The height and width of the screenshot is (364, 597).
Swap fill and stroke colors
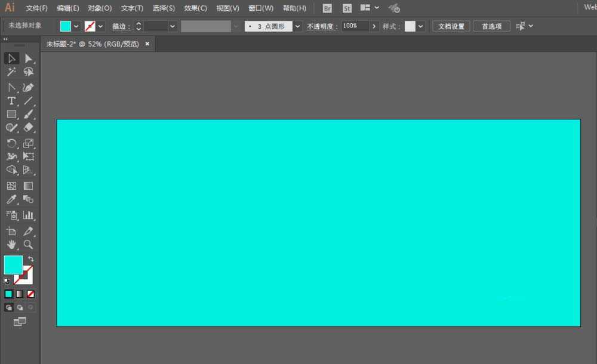31,259
